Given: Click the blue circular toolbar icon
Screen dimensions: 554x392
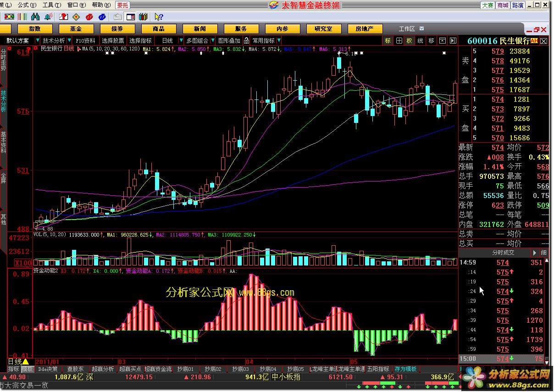Looking at the screenshot, I should [102, 17].
